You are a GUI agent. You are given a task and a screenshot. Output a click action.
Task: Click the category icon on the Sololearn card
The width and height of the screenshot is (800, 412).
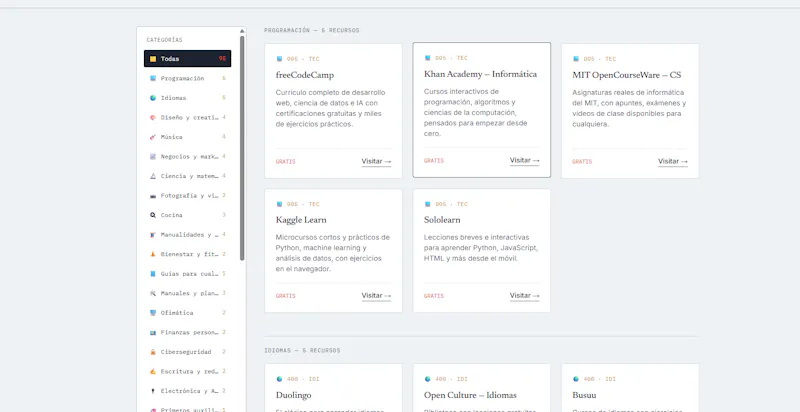click(x=428, y=204)
